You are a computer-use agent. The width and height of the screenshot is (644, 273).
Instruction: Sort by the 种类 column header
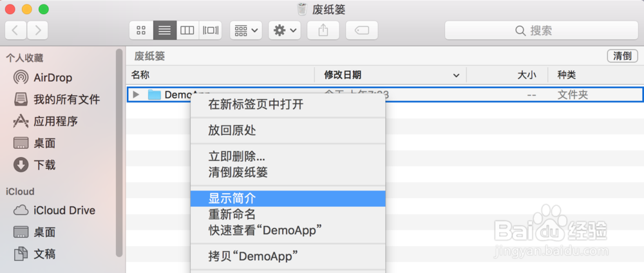596,75
